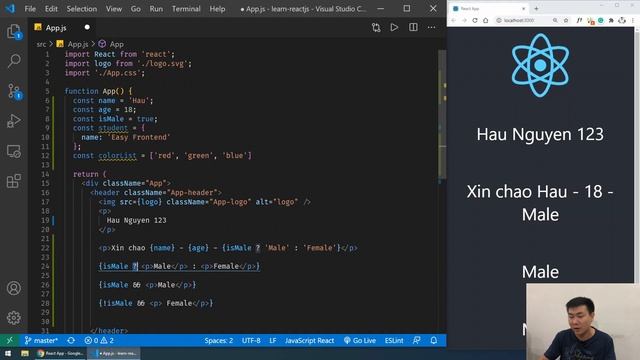Select the App.js editor tab
The height and width of the screenshot is (360, 640).
coord(63,27)
